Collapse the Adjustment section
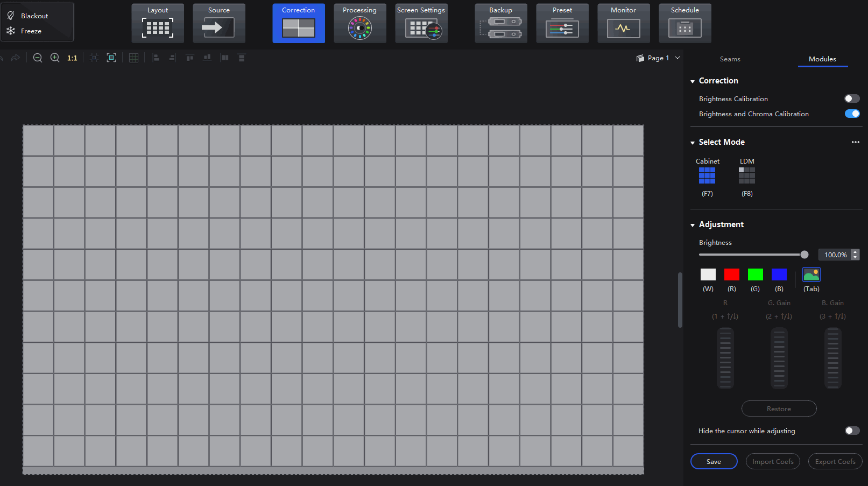The image size is (868, 486). click(693, 225)
